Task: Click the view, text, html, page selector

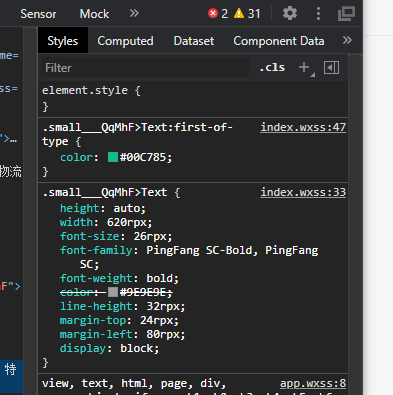Action: coord(134,383)
